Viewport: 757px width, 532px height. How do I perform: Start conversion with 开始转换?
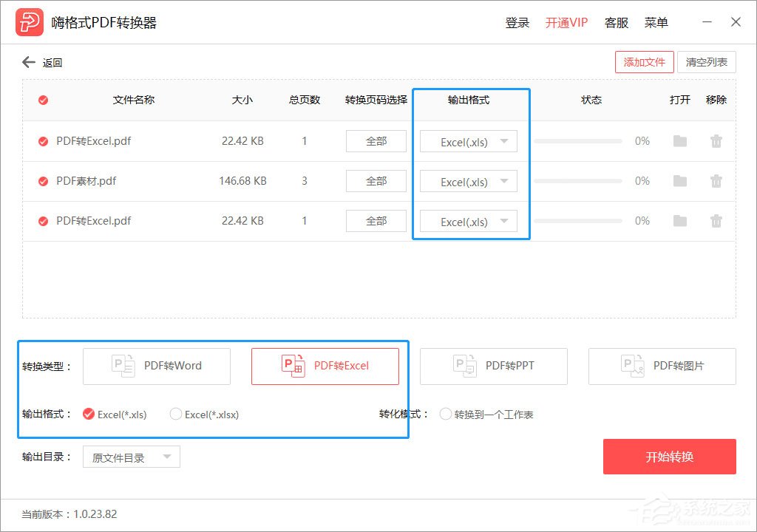coord(669,457)
